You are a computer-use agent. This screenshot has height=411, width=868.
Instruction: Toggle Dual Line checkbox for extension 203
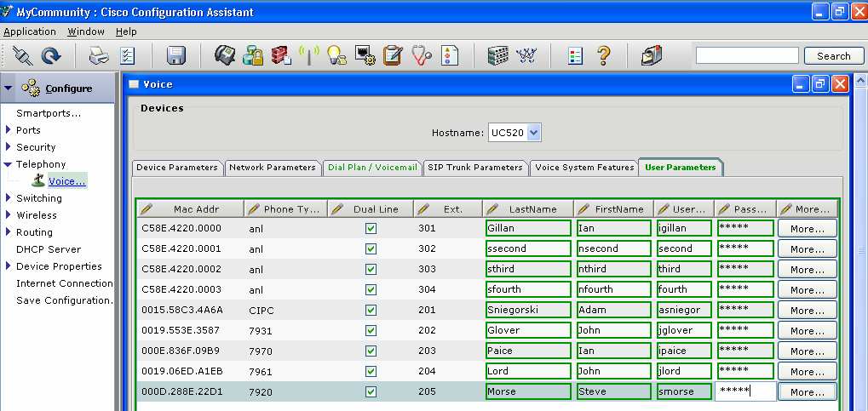click(371, 351)
